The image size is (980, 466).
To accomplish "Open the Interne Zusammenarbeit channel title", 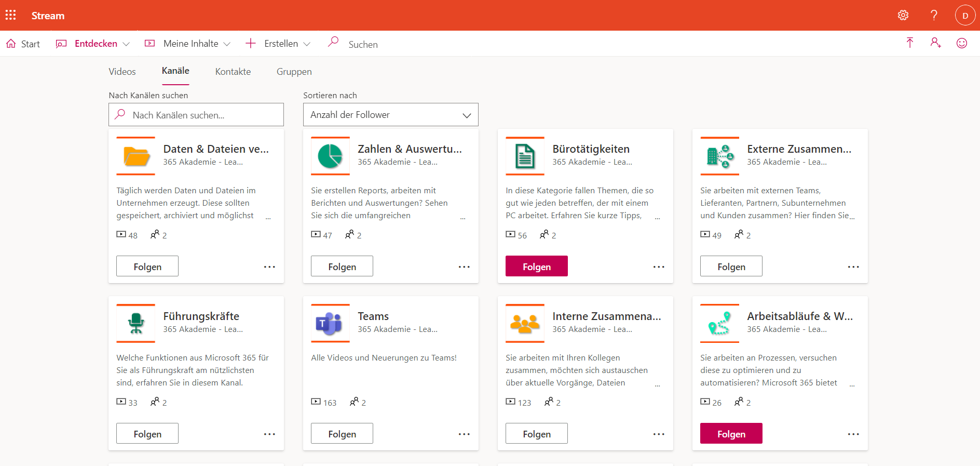I will click(607, 316).
